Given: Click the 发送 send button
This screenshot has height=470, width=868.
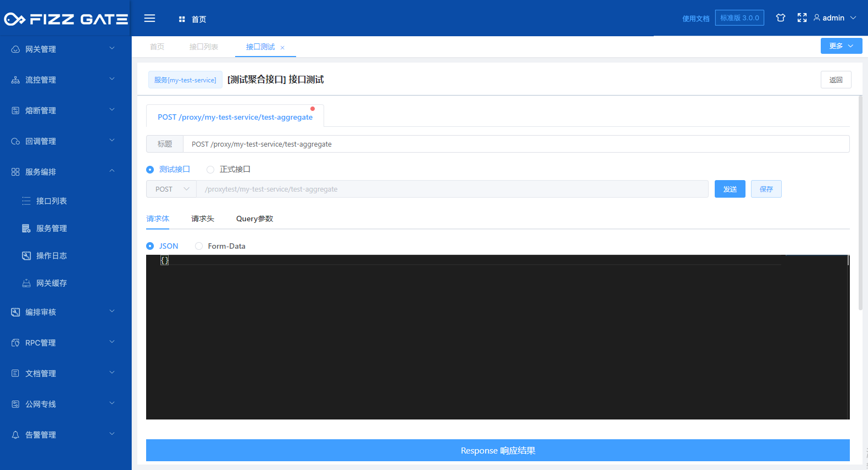Looking at the screenshot, I should tap(730, 189).
